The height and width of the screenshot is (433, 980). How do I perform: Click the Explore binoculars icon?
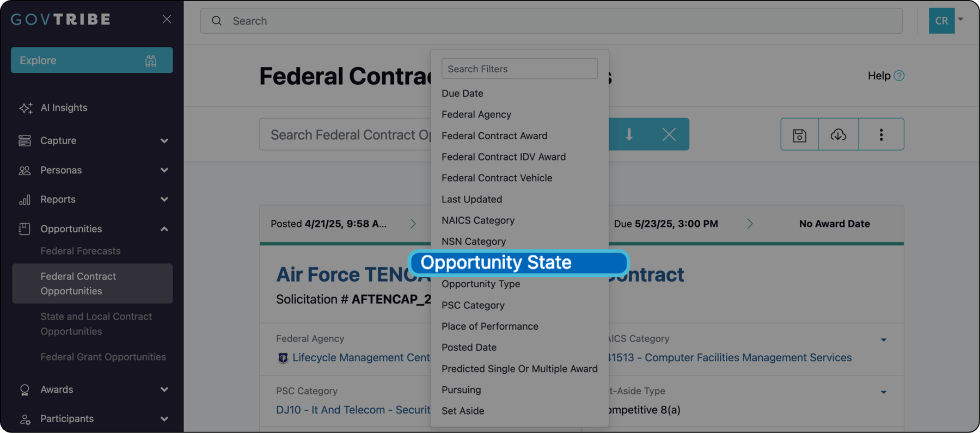point(151,60)
